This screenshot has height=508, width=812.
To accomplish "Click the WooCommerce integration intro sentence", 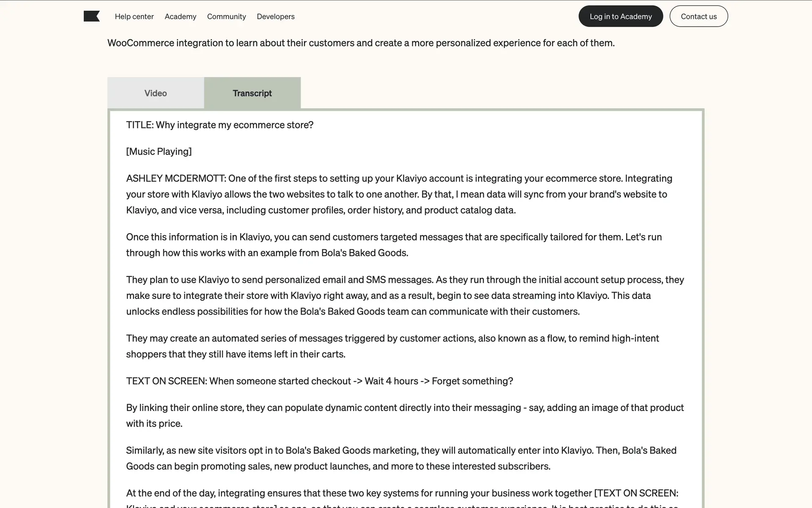I will (x=361, y=43).
